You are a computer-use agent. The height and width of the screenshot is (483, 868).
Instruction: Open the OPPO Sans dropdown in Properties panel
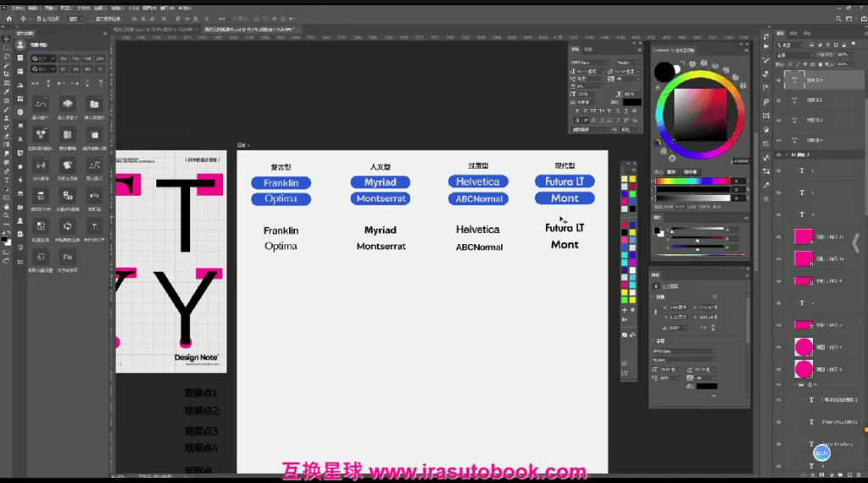click(684, 352)
